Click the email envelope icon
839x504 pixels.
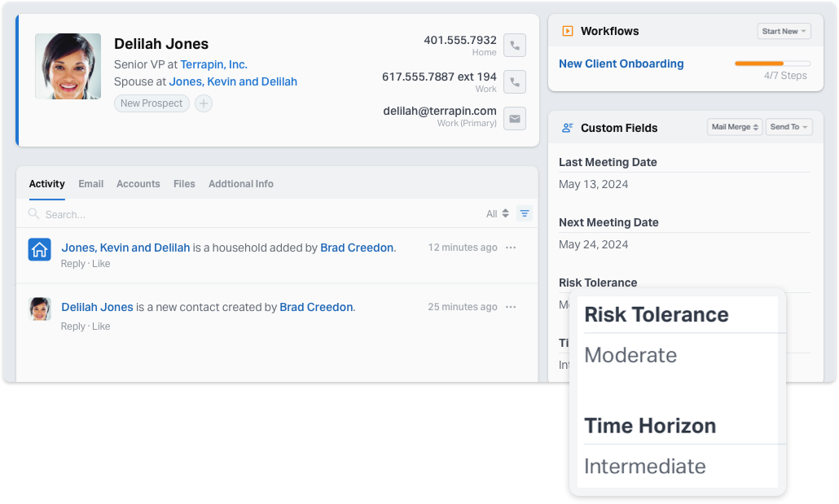(x=515, y=118)
